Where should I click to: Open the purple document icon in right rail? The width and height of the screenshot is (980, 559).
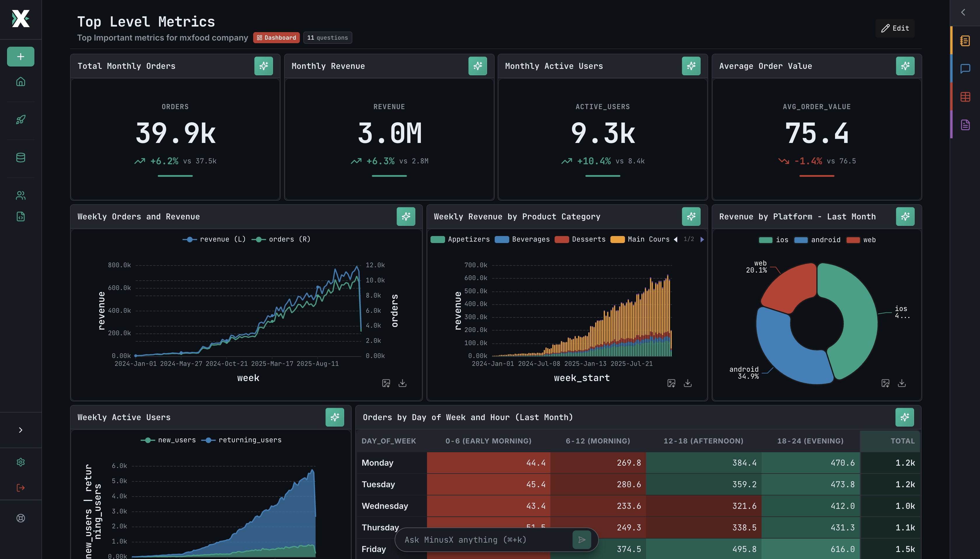pyautogui.click(x=965, y=125)
